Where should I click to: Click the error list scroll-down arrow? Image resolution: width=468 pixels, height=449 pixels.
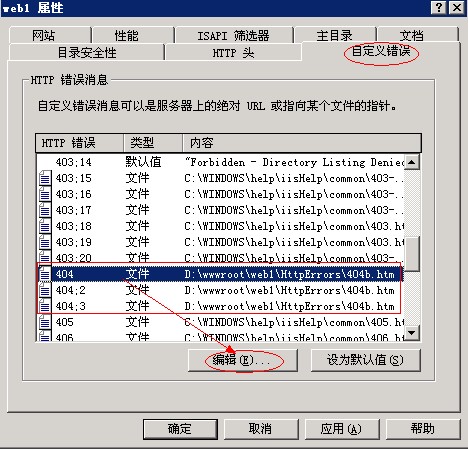412,332
